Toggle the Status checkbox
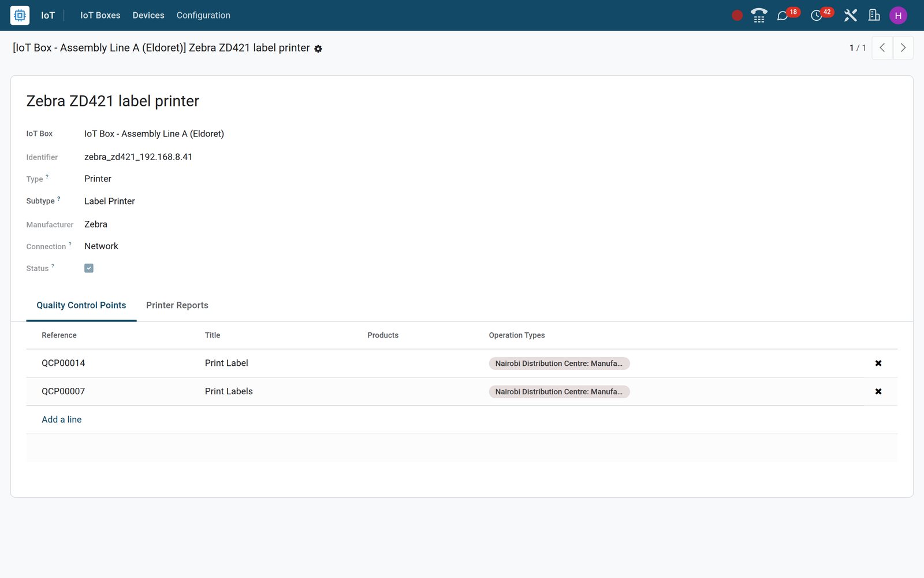Image resolution: width=924 pixels, height=578 pixels. (89, 268)
